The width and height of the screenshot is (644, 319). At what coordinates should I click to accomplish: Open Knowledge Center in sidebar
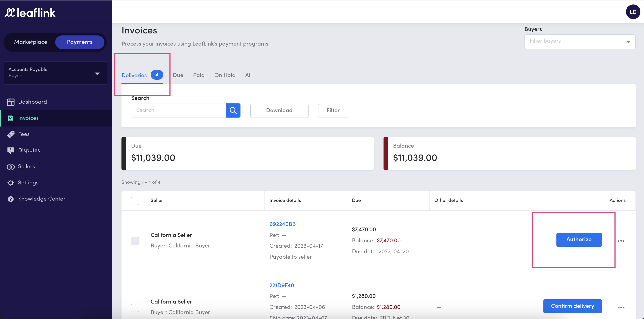coord(56,199)
